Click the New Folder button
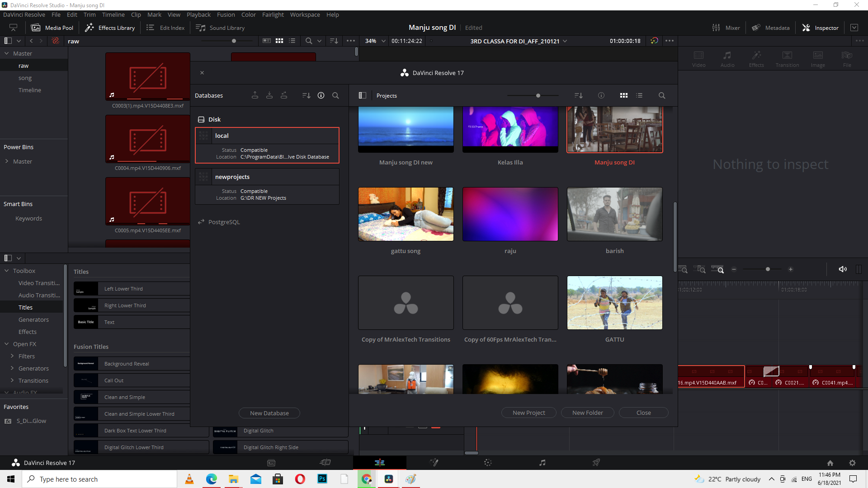The width and height of the screenshot is (868, 488). (x=588, y=413)
